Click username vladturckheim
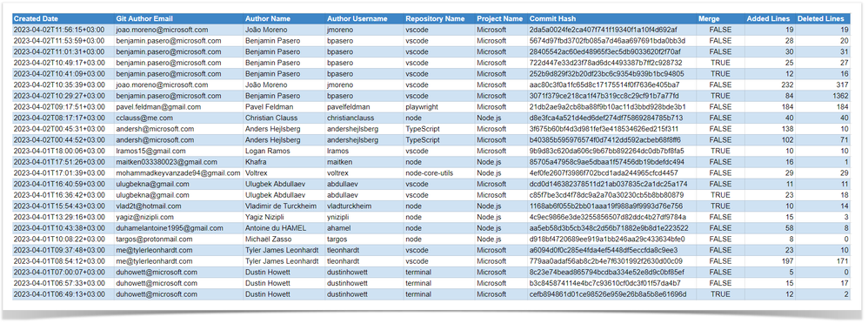 point(349,206)
